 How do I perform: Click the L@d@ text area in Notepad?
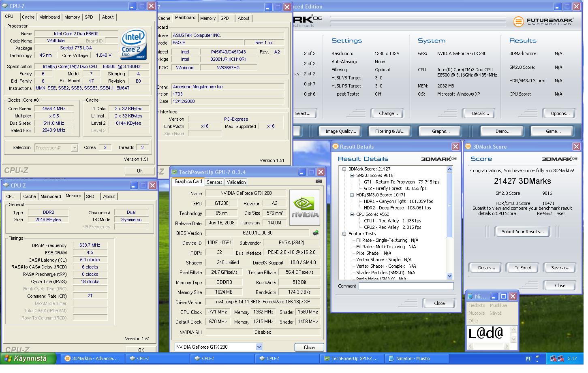tap(488, 335)
